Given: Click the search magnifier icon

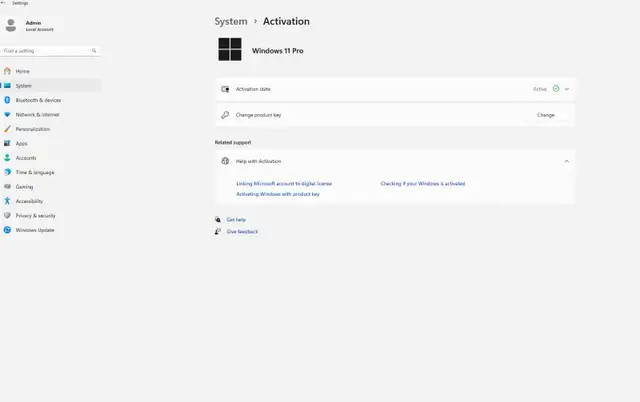Looking at the screenshot, I should [x=94, y=51].
